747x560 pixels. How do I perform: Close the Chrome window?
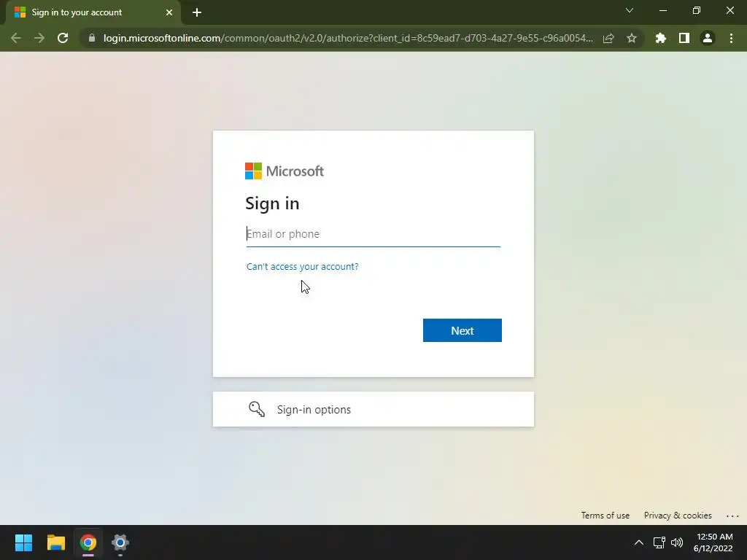(x=729, y=10)
